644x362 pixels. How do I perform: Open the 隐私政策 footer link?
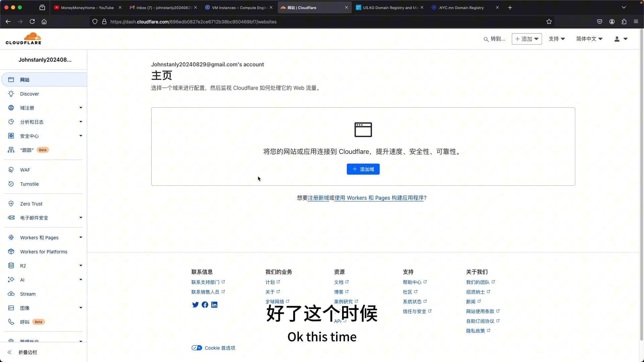point(478,331)
